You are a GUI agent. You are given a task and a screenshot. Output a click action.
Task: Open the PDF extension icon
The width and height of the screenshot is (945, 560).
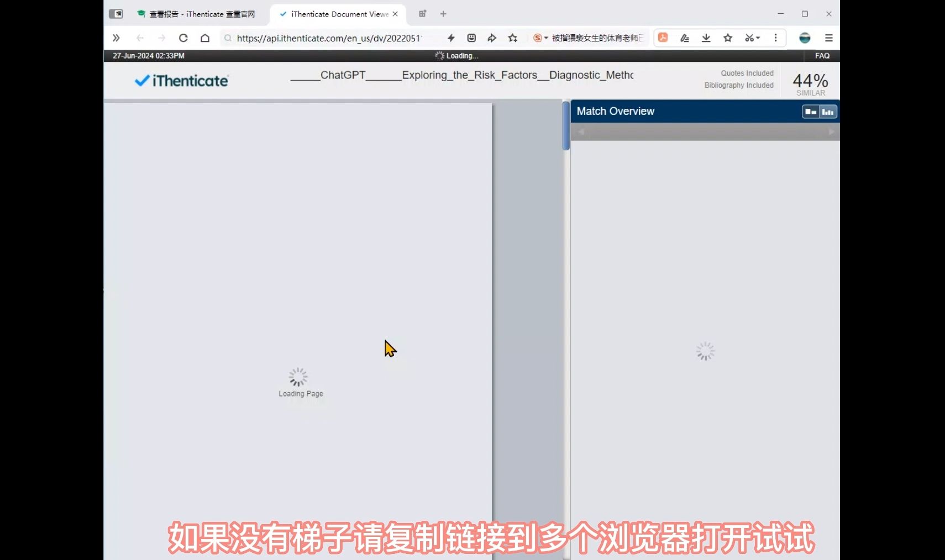(663, 38)
